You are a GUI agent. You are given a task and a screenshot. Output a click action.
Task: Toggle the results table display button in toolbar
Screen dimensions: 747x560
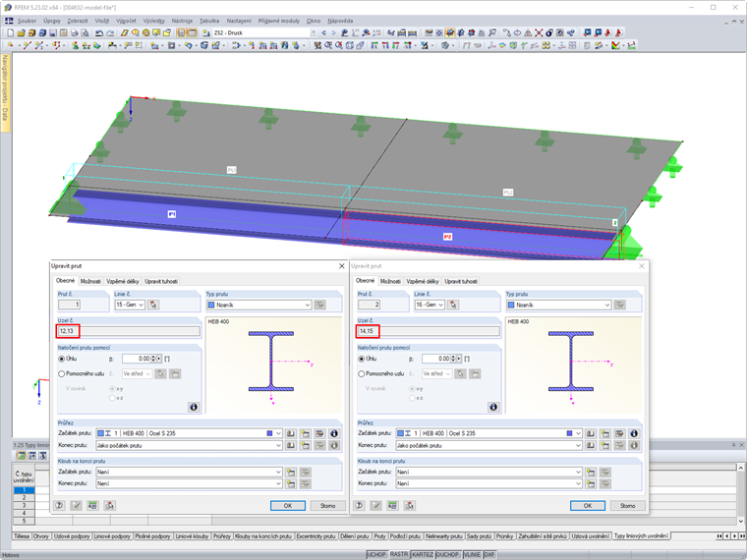point(192,32)
